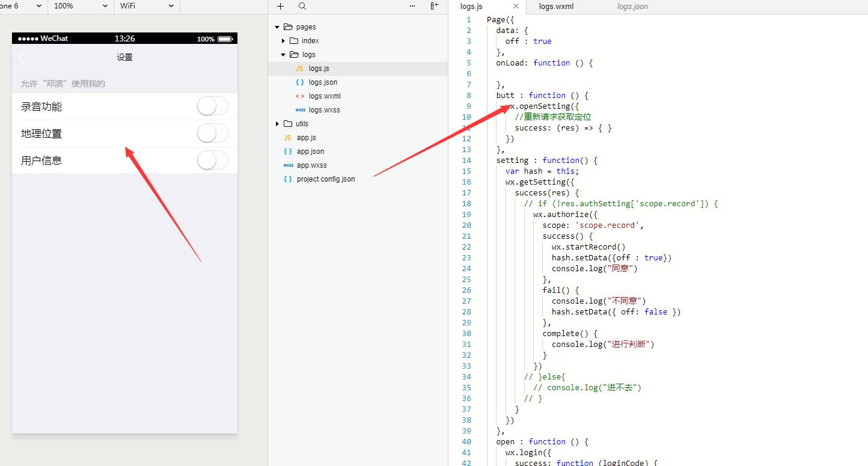The image size is (868, 466).
Task: Select the wxss icon beside logs.wxss
Action: (300, 110)
